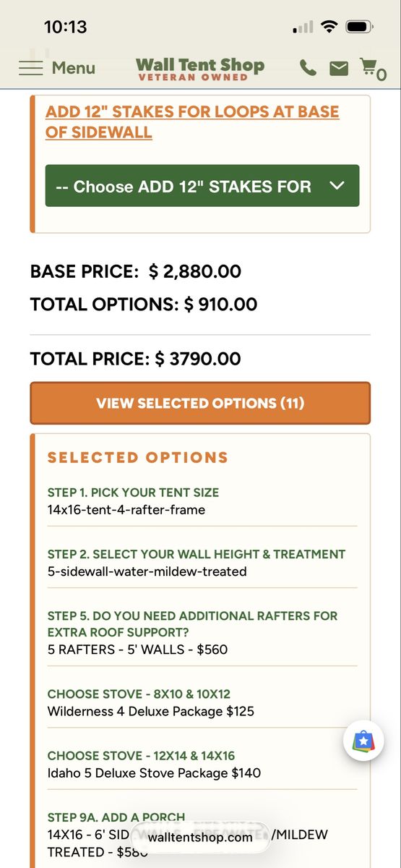Collapse View Selected Options (11) panel

click(x=200, y=403)
